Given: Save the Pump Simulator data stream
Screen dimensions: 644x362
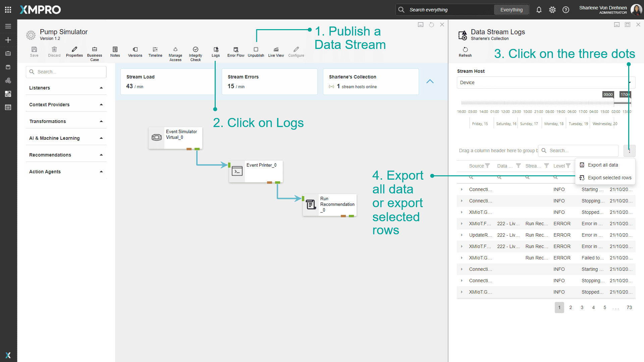Looking at the screenshot, I should click(x=34, y=52).
